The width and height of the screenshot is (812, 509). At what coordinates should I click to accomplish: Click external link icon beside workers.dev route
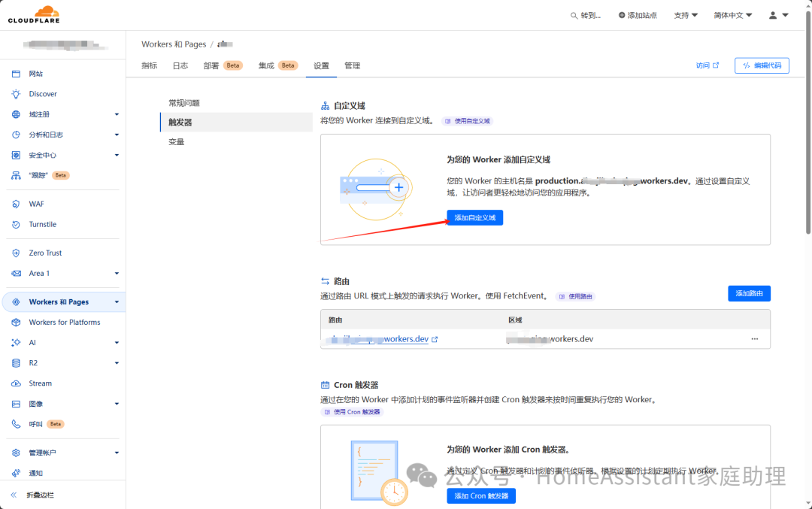coord(435,339)
